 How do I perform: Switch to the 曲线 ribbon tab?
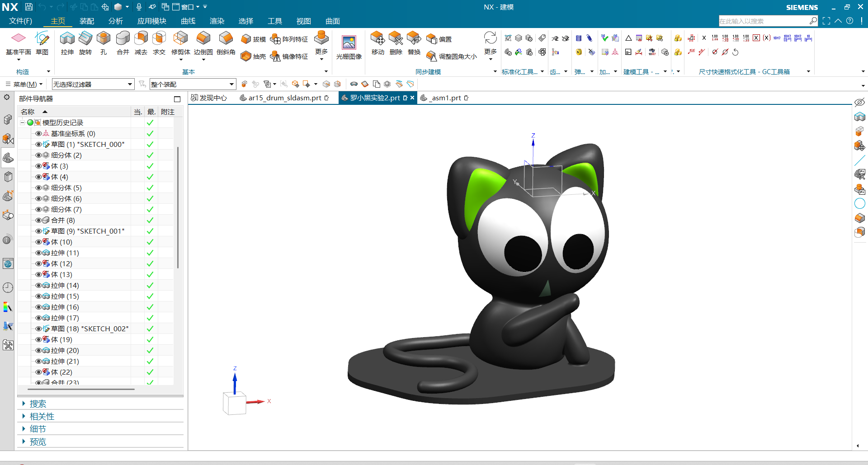(188, 21)
